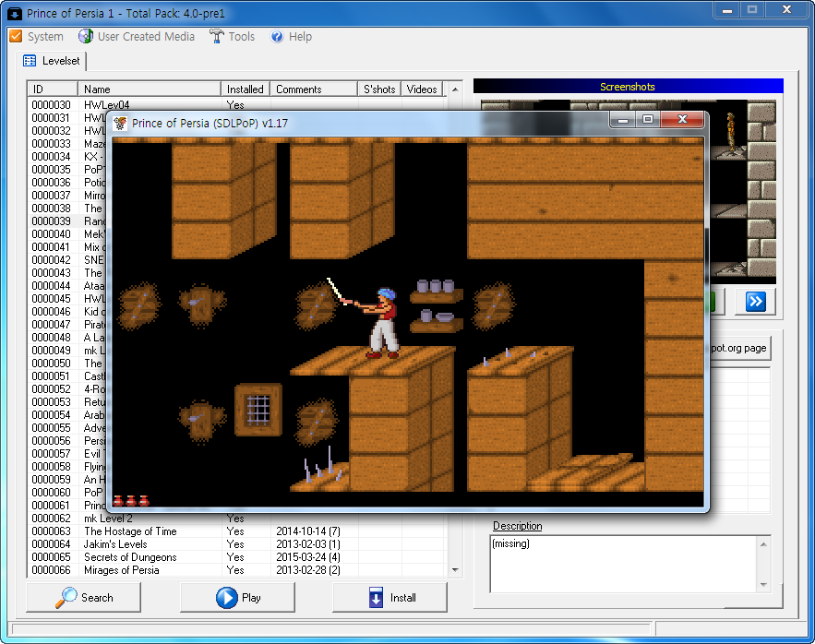Screen dimensions: 815x644
Task: Click ID cell '0000042'
Action: (x=51, y=260)
